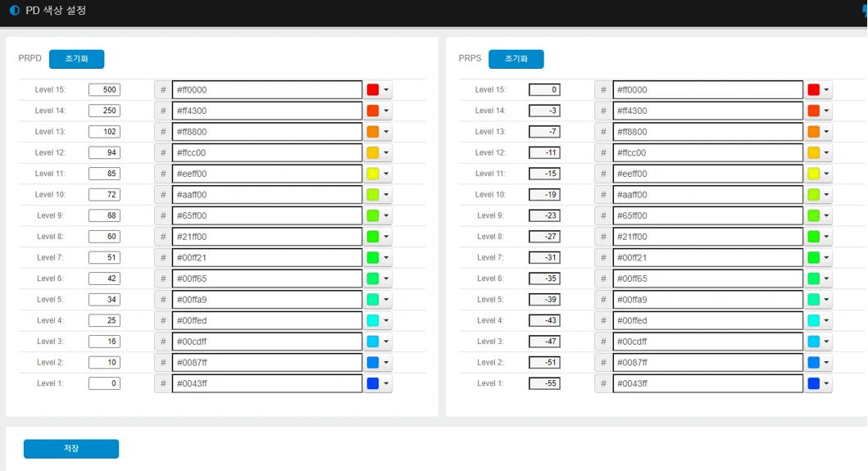868x471 pixels.
Task: Edit PRPD hex field #ff4300
Action: [267, 111]
